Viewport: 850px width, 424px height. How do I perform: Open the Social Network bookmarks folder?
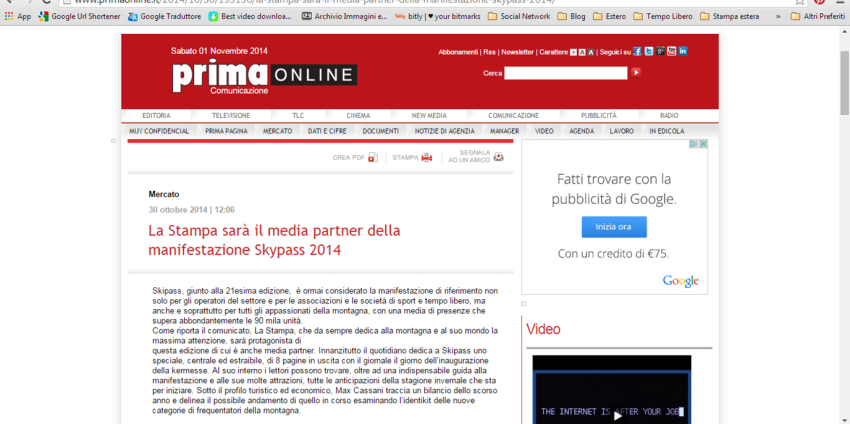pos(519,16)
